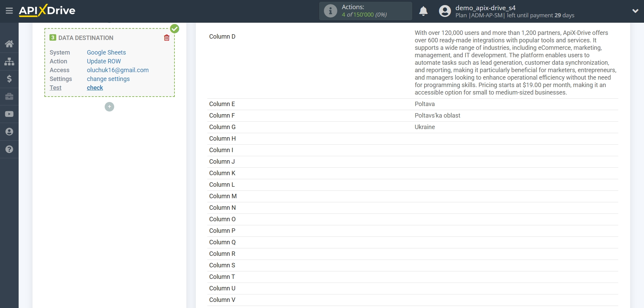Click the ApiX-Drive logo

point(47,11)
